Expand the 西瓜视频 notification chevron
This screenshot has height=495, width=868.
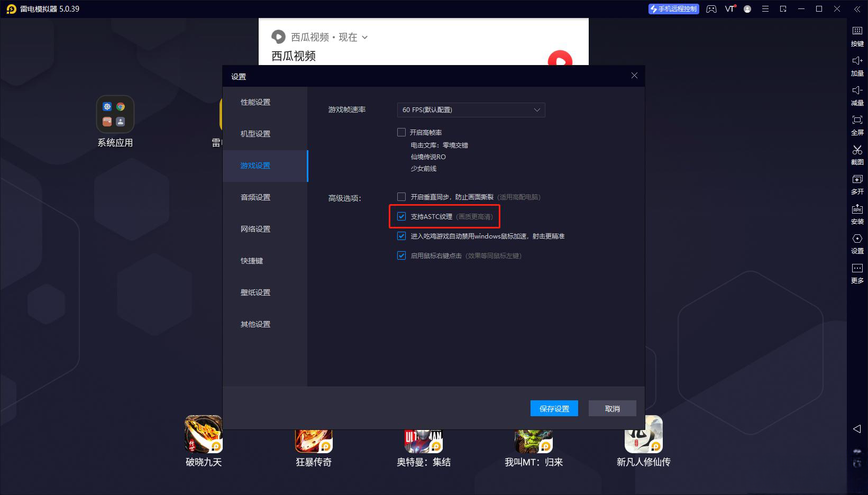[364, 38]
